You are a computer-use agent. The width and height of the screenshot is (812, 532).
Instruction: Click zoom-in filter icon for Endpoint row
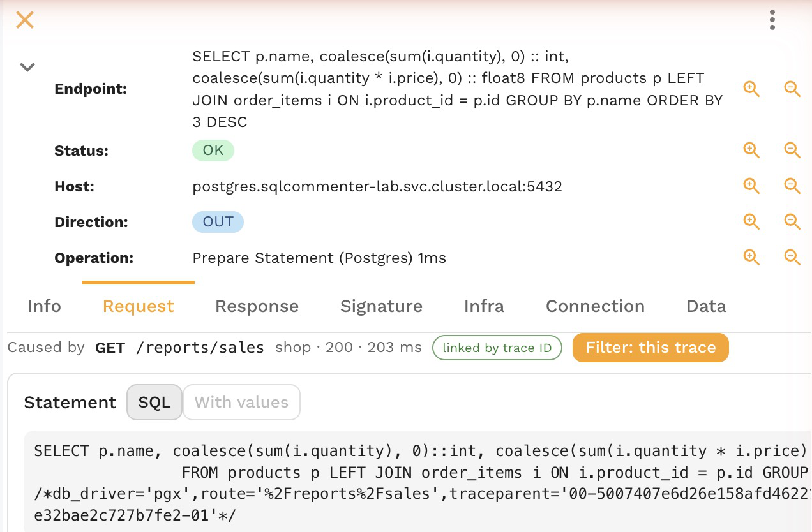[752, 89]
